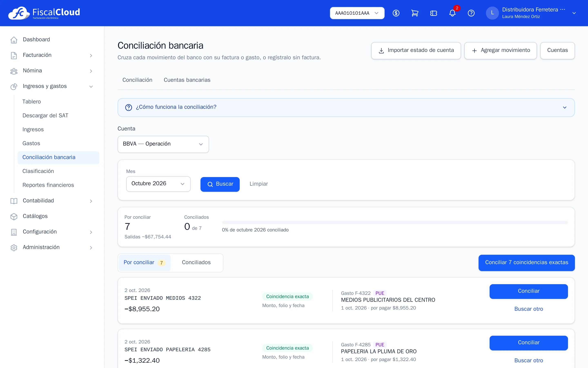The width and height of the screenshot is (588, 368).
Task: Open the shopping cart icon
Action: click(415, 13)
